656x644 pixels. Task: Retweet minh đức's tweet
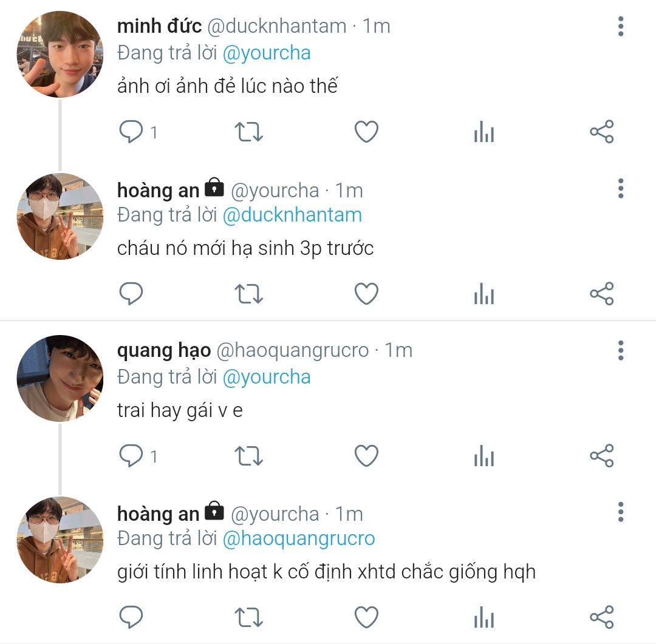pyautogui.click(x=248, y=132)
